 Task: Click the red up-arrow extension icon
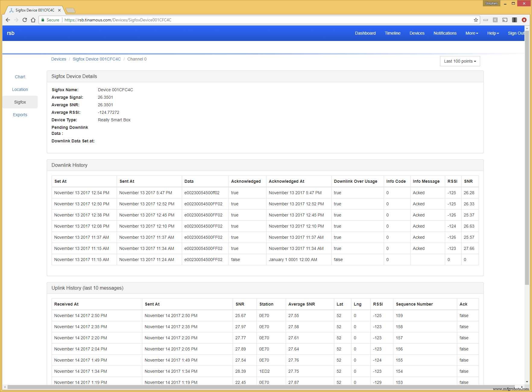pos(524,20)
